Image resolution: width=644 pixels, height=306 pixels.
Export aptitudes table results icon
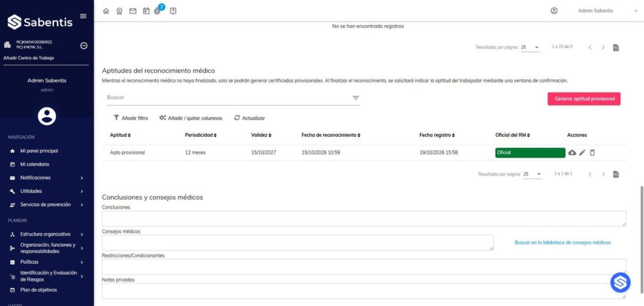click(x=616, y=174)
